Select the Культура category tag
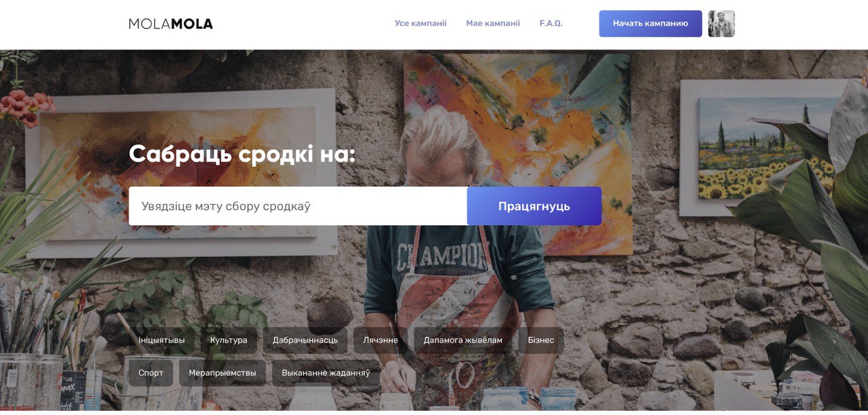The height and width of the screenshot is (415, 868). (229, 340)
